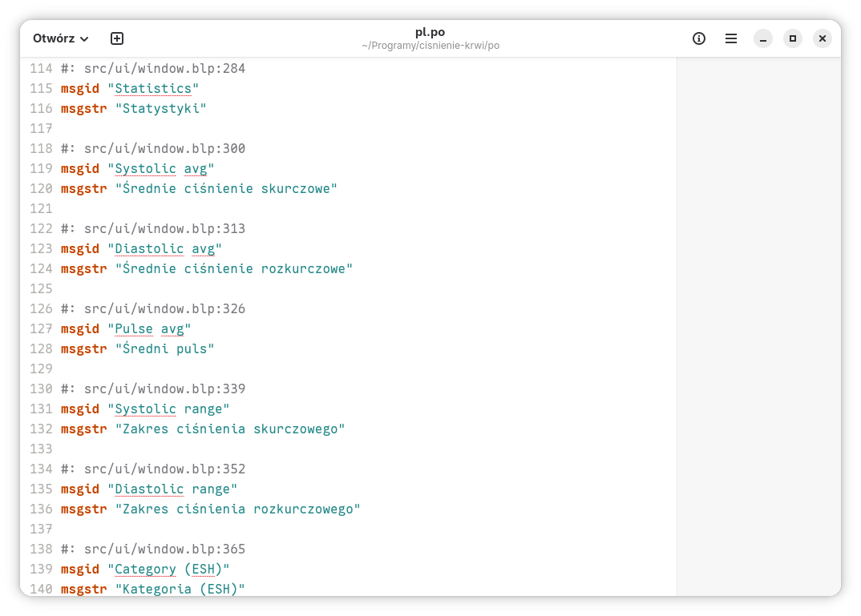Click underlined word "Pulse" in msgid
Image resolution: width=861 pixels, height=616 pixels.
(x=134, y=329)
